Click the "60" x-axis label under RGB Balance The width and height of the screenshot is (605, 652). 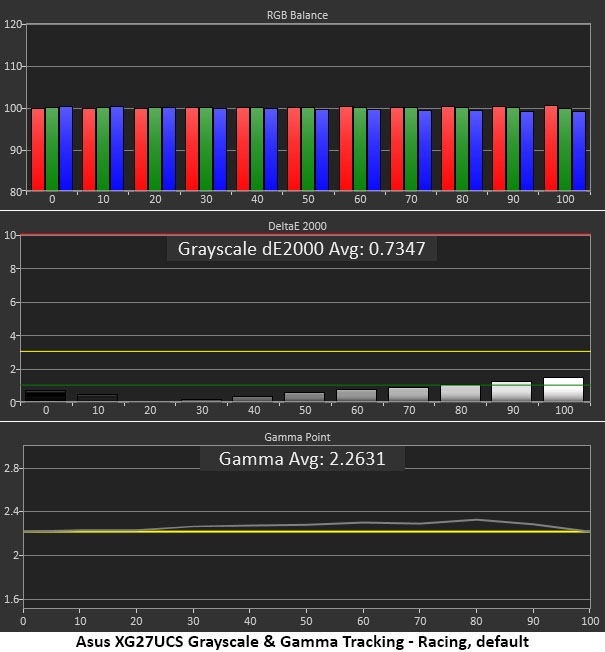[x=360, y=199]
